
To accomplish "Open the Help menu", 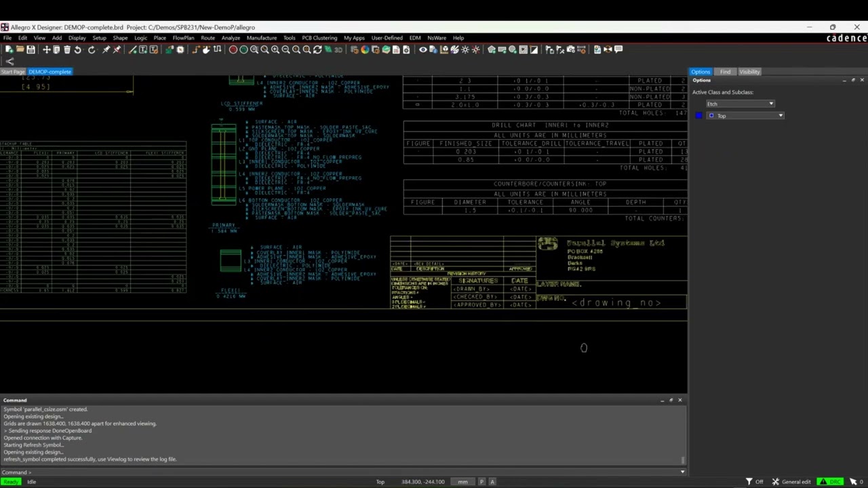I will (x=458, y=38).
